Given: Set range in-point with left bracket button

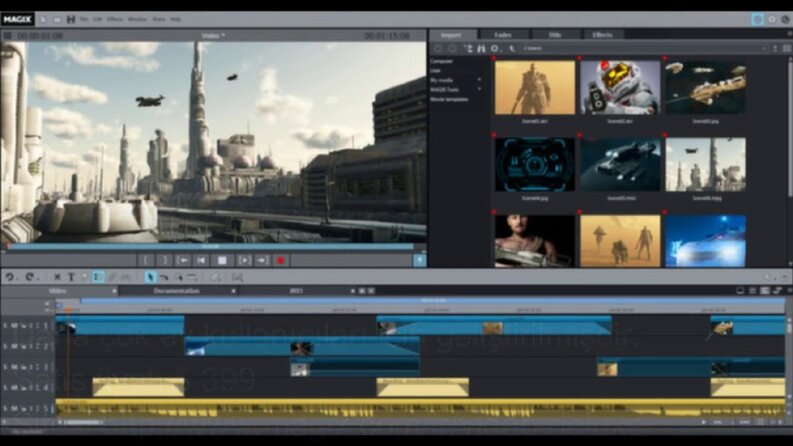Looking at the screenshot, I should tap(146, 260).
